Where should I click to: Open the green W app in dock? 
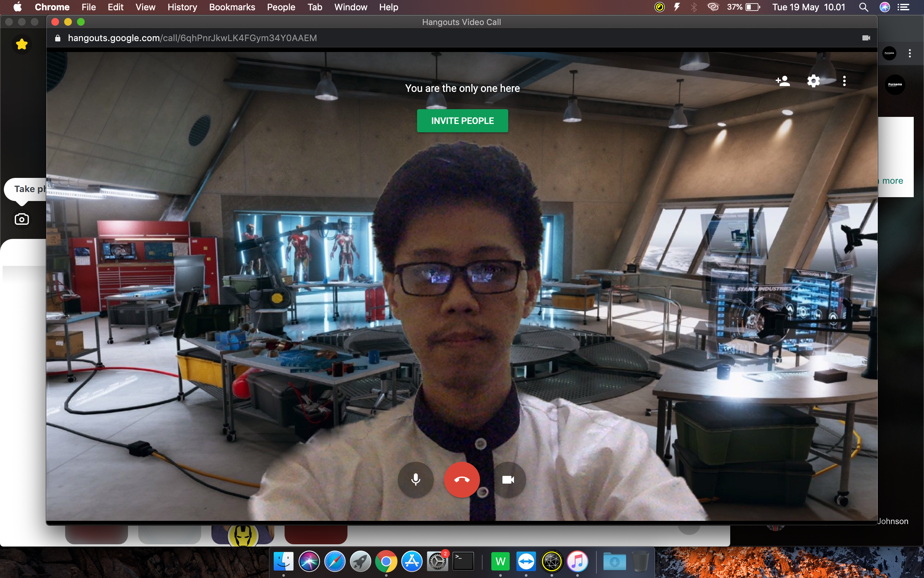501,561
